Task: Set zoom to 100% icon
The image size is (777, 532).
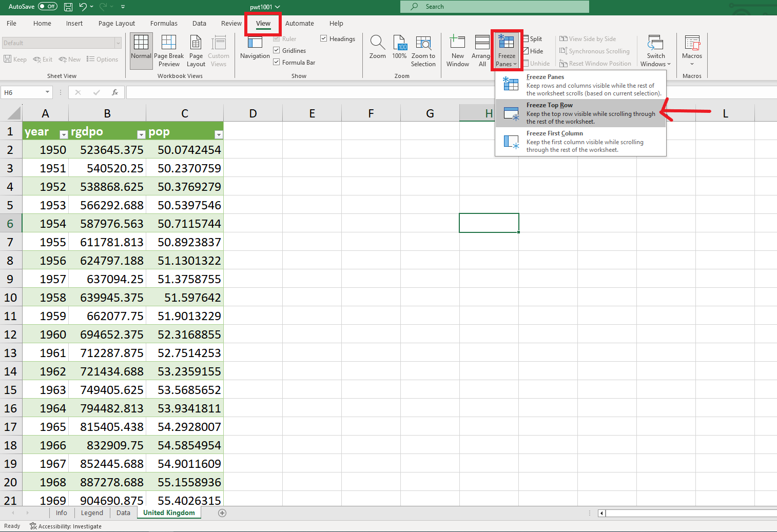Action: pyautogui.click(x=399, y=43)
